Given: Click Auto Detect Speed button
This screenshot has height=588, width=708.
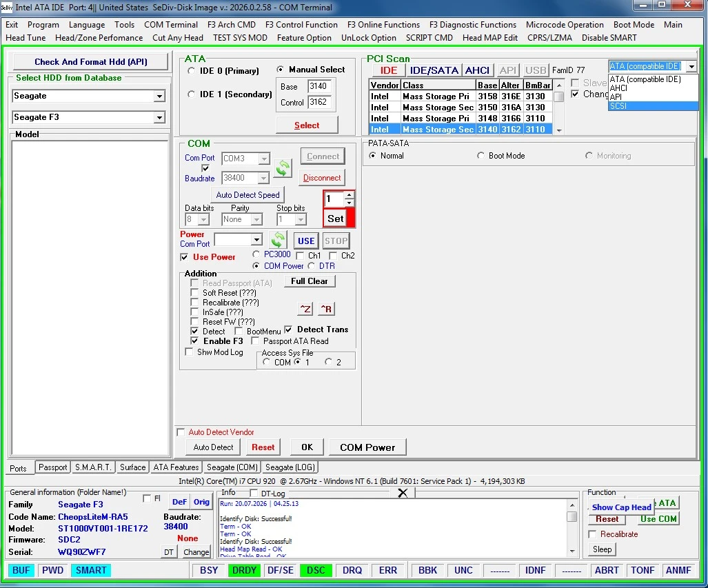Looking at the screenshot, I should (x=247, y=195).
